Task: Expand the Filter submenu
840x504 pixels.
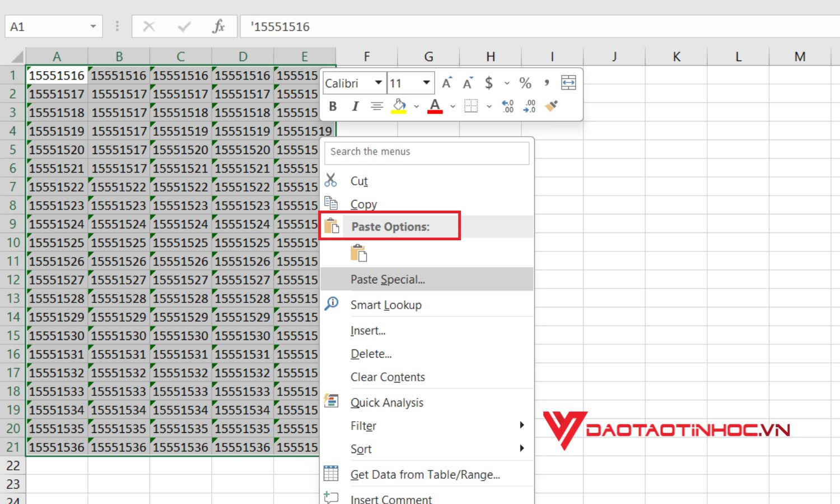Action: pyautogui.click(x=427, y=426)
